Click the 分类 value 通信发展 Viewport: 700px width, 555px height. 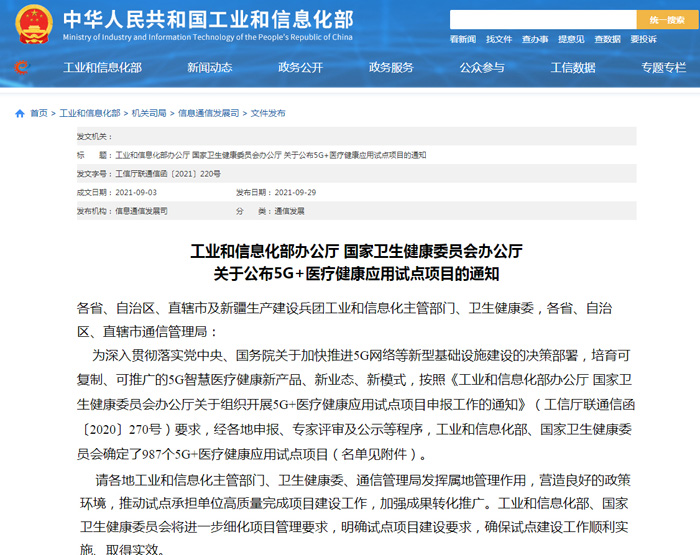pyautogui.click(x=289, y=211)
